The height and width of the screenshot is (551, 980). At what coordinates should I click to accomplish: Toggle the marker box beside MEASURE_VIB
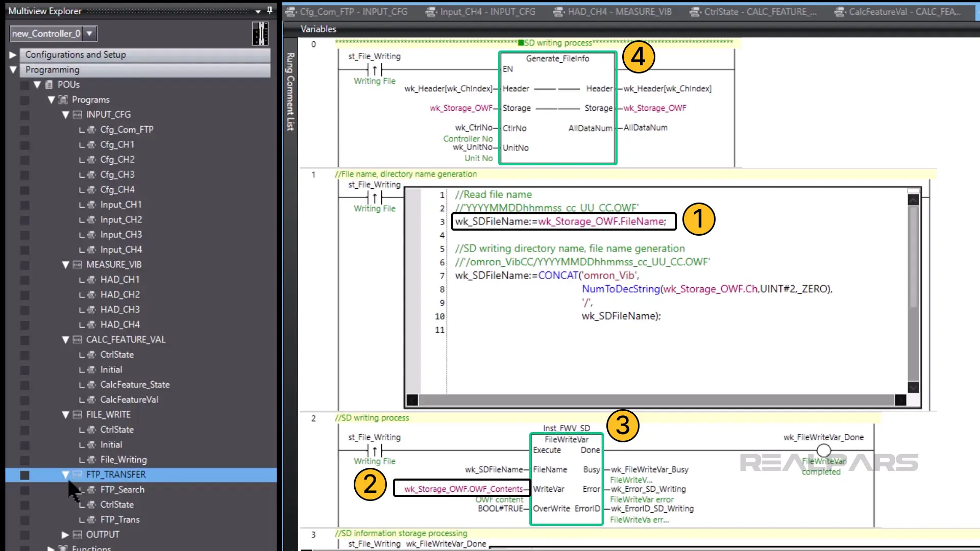click(24, 265)
